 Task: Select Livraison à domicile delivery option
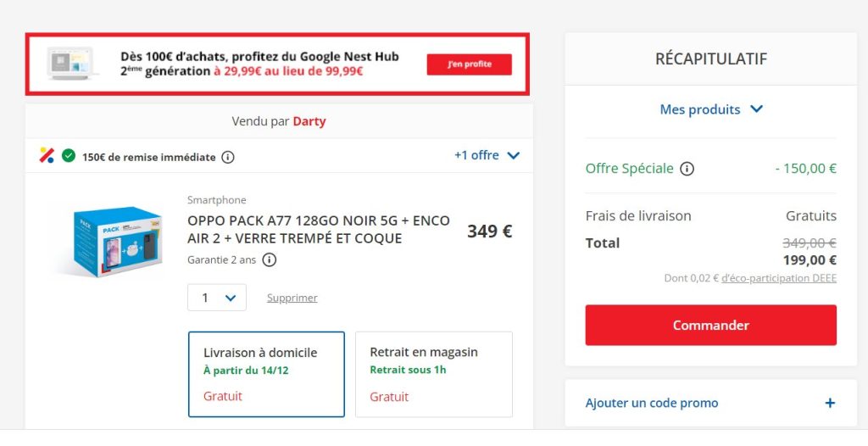266,374
